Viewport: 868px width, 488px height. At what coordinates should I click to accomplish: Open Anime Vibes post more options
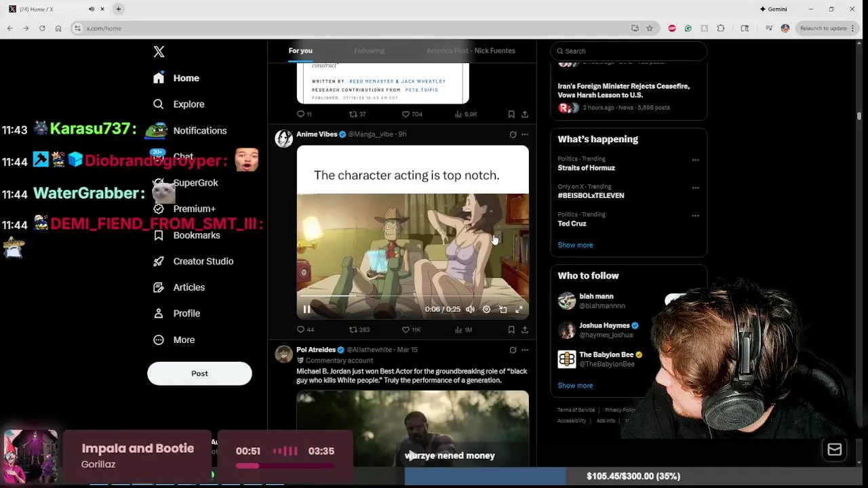click(525, 134)
